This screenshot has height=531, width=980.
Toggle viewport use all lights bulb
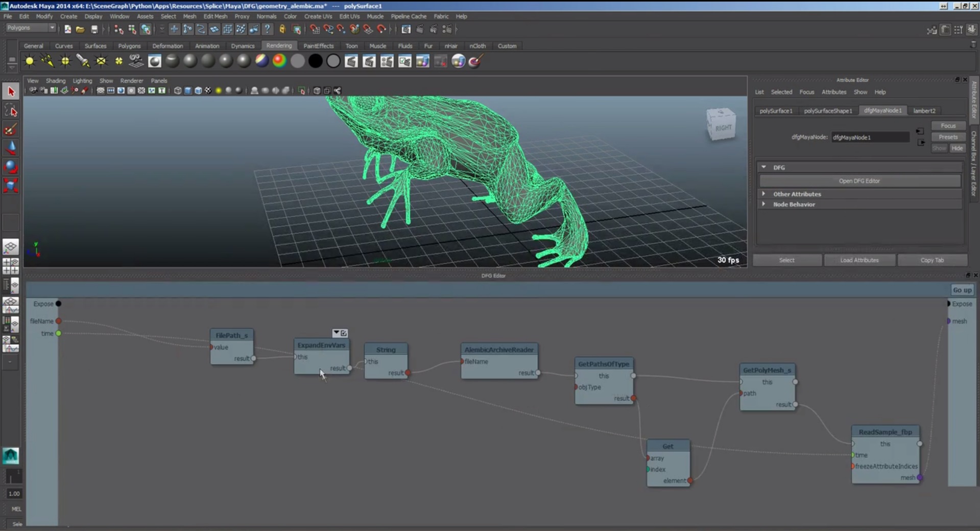point(219,91)
